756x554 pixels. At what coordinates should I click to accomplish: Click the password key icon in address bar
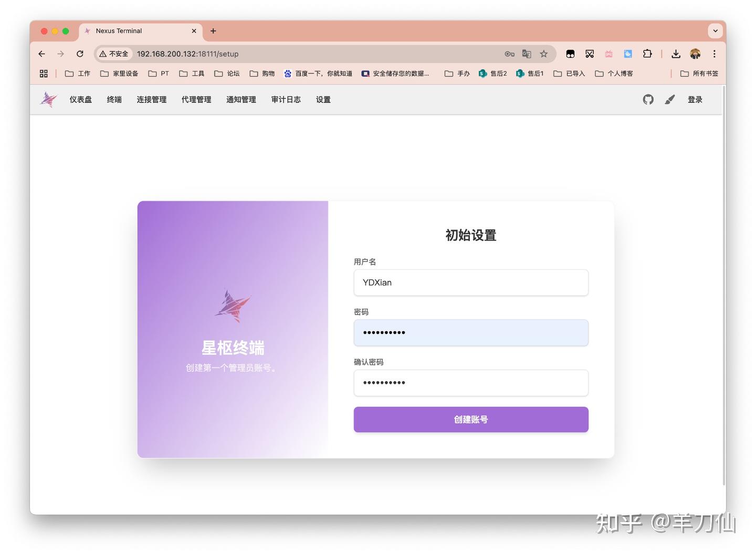(509, 54)
